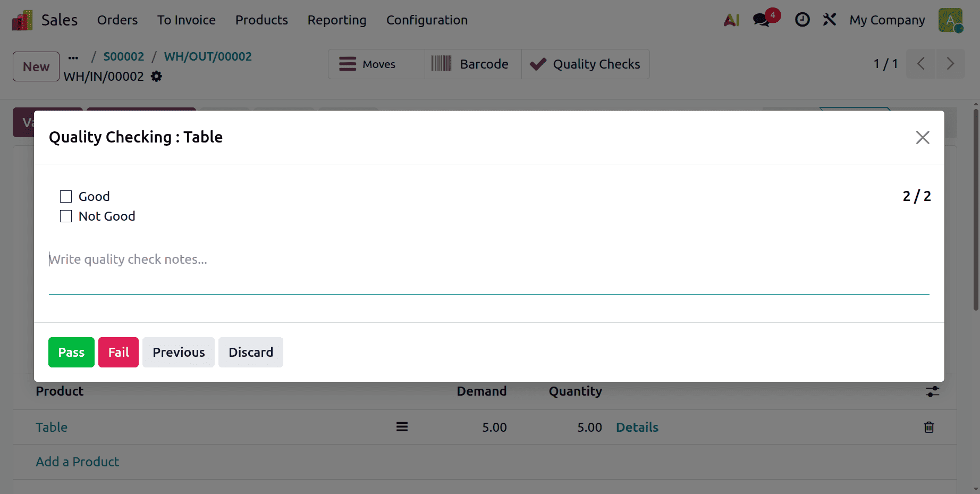Check the Not Good checkbox
This screenshot has width=980, height=494.
pyautogui.click(x=66, y=216)
